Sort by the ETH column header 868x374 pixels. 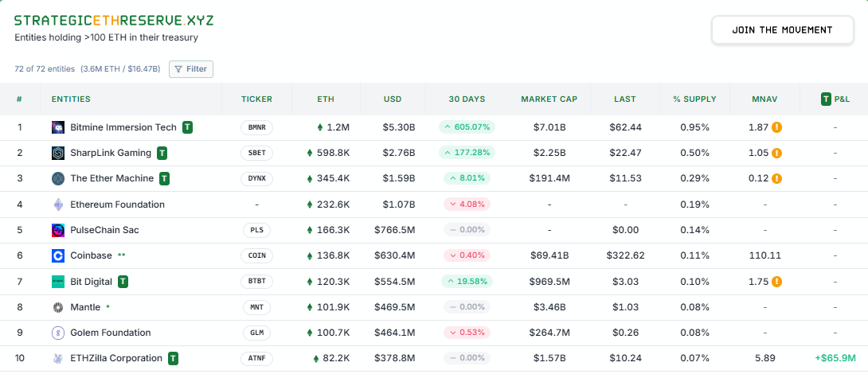pyautogui.click(x=326, y=99)
